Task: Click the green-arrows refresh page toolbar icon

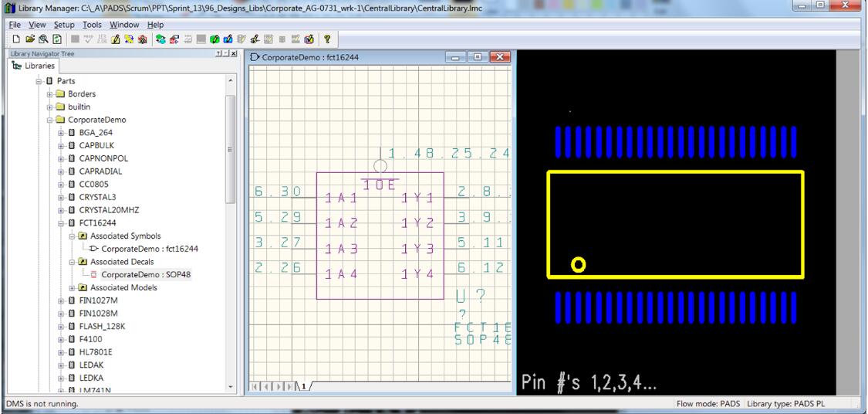Action: 57,39
